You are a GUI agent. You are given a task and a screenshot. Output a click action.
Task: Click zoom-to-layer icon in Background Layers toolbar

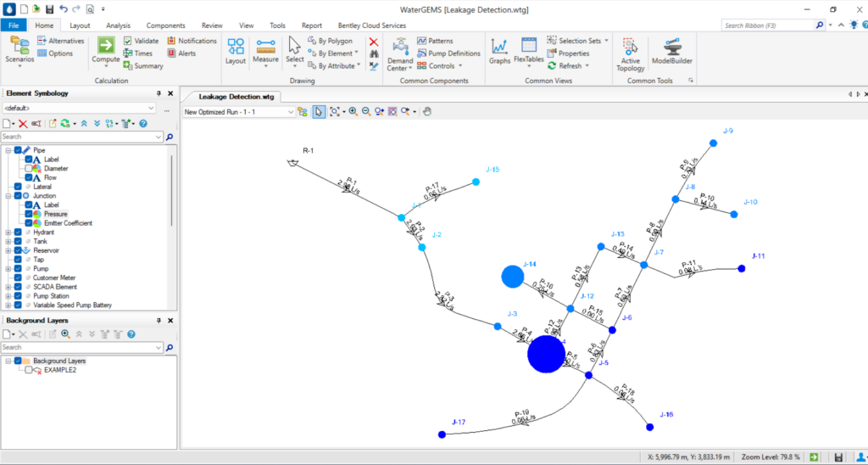click(x=66, y=334)
